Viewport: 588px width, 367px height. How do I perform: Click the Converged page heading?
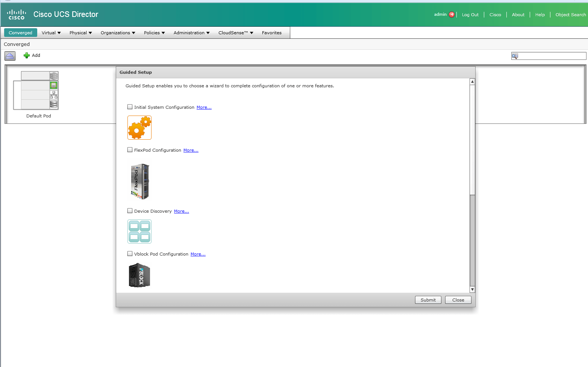pos(17,44)
